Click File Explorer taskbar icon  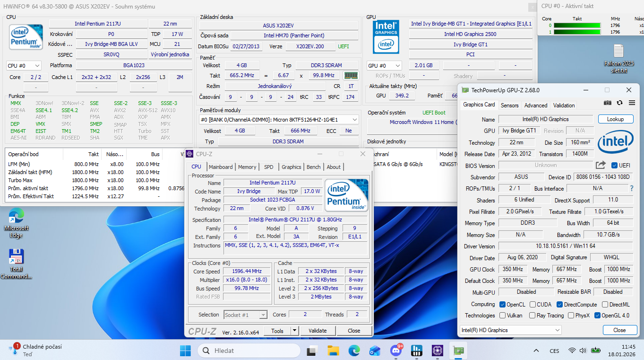334,351
